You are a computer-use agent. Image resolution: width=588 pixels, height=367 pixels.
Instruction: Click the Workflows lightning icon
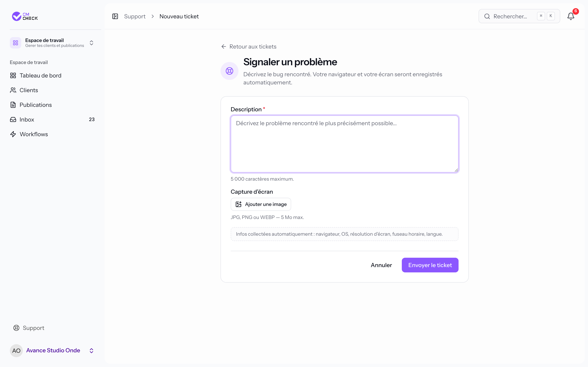(x=13, y=134)
